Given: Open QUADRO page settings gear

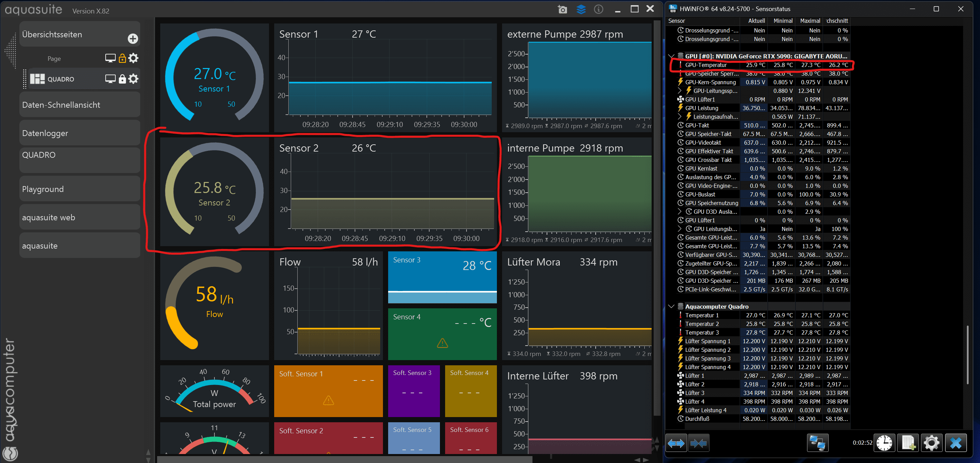Looking at the screenshot, I should point(133,79).
